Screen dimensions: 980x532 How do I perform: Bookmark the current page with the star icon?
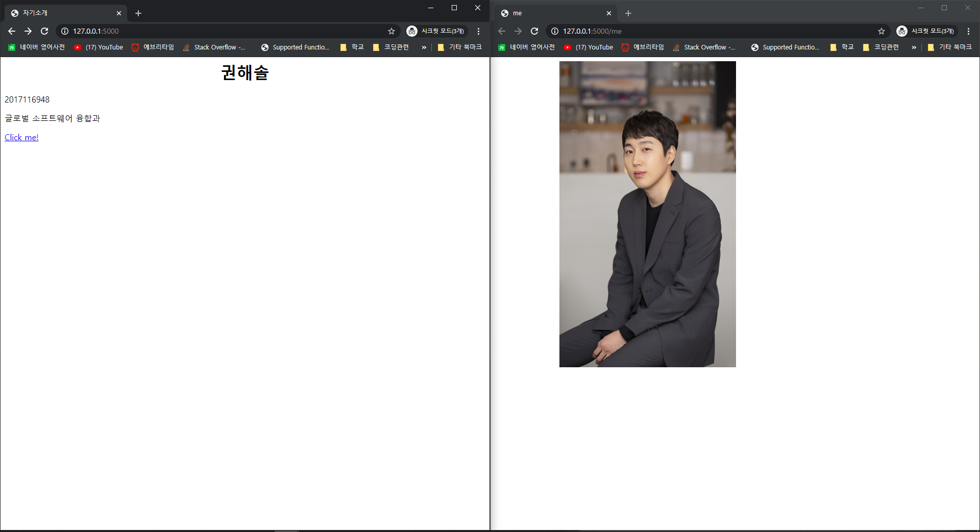tap(391, 31)
